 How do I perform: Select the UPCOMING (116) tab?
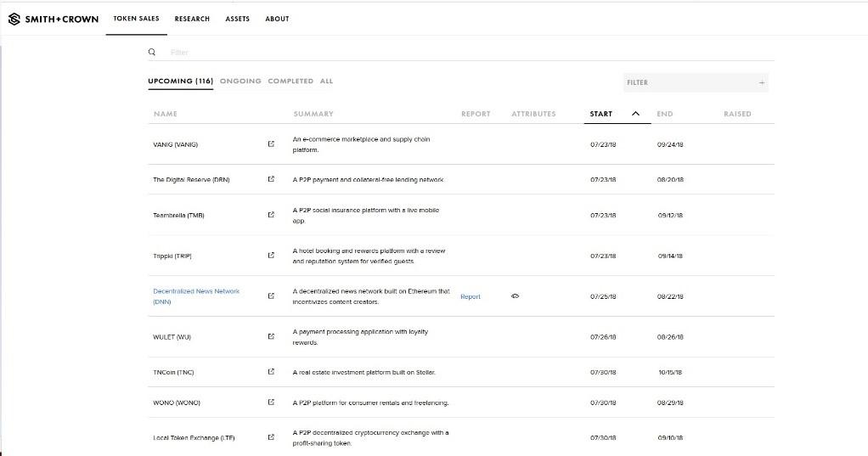[180, 81]
